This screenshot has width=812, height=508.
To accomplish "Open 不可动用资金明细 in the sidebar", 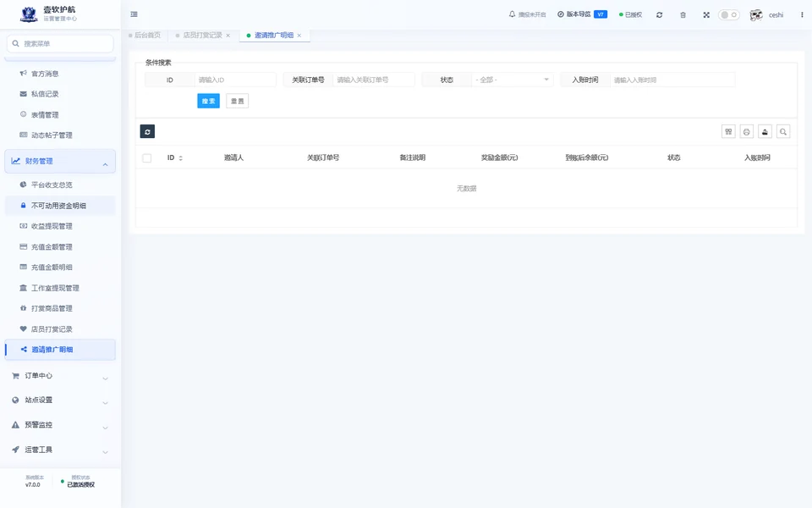I will 60,206.
